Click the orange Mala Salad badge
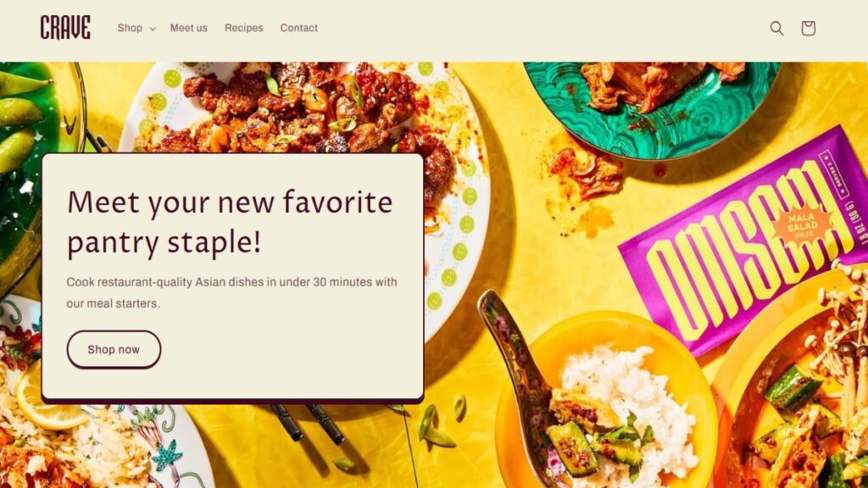The width and height of the screenshot is (868, 488). (x=803, y=225)
